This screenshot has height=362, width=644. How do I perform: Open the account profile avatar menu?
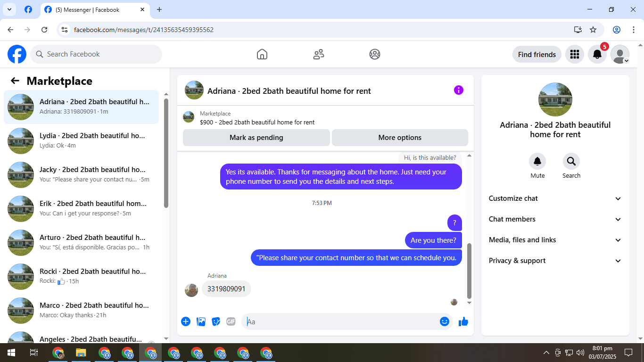coord(620,54)
